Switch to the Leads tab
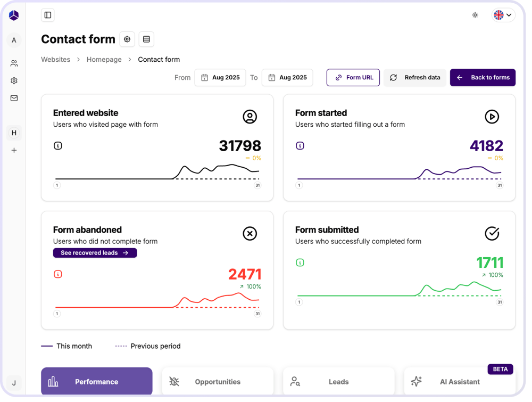The width and height of the screenshot is (532, 402). [x=338, y=382]
